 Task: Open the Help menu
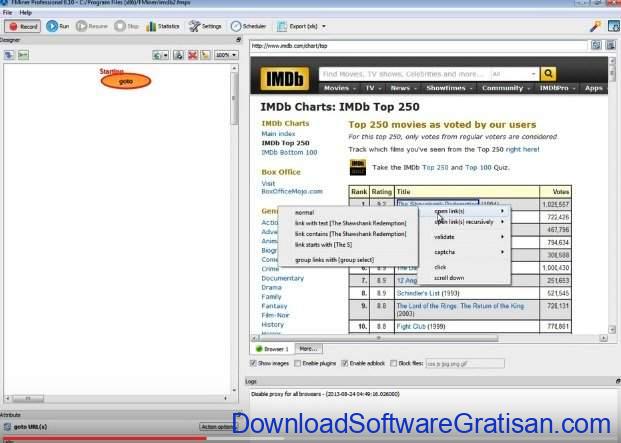[x=25, y=12]
